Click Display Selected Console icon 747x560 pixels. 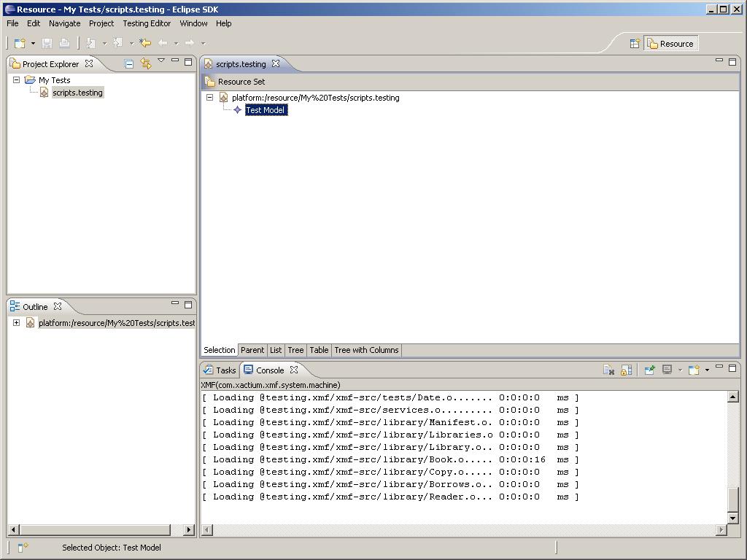(x=667, y=370)
